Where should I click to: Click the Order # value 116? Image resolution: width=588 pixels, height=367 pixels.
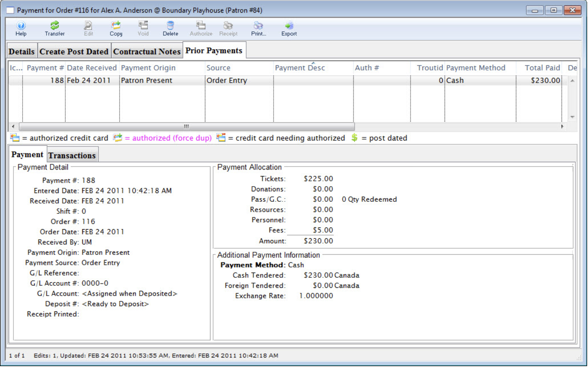[88, 222]
